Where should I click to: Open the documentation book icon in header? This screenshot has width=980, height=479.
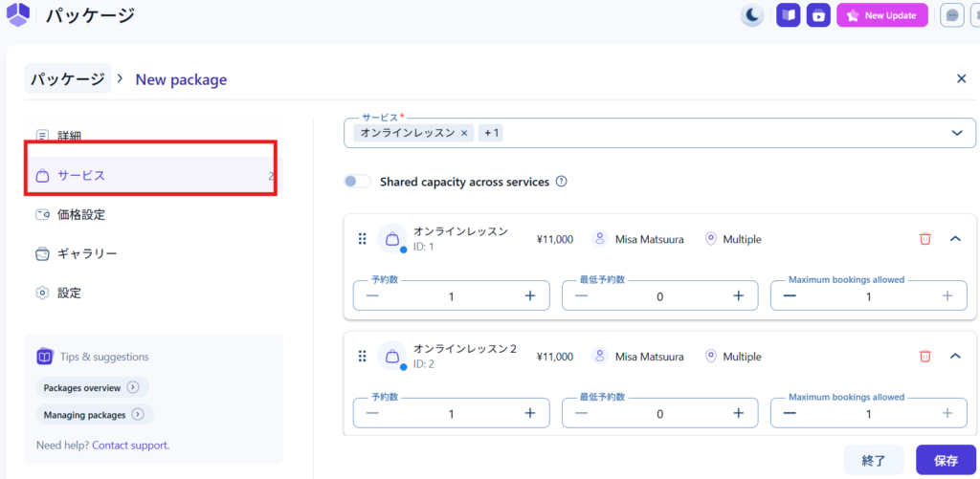pos(788,15)
